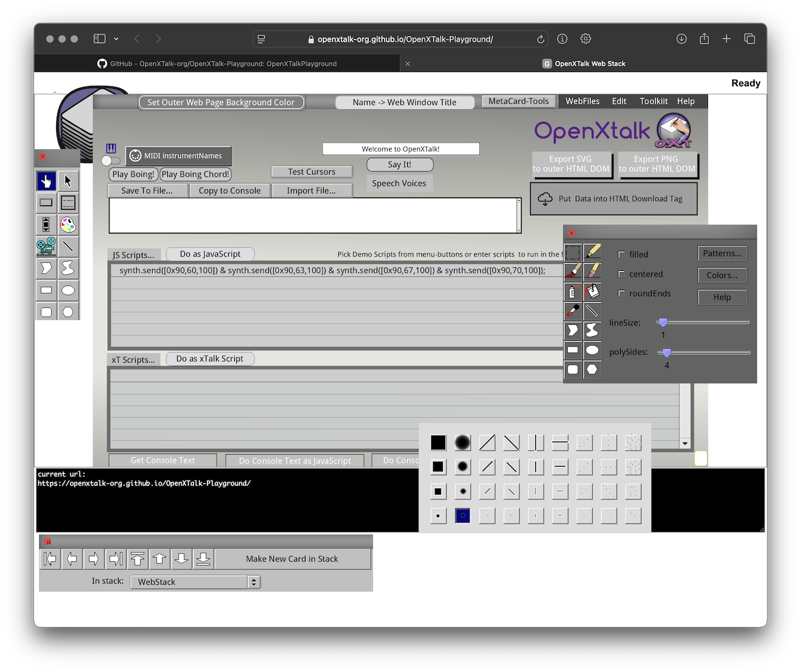Click Do as JavaScript button
The image size is (801, 672).
[x=210, y=254]
